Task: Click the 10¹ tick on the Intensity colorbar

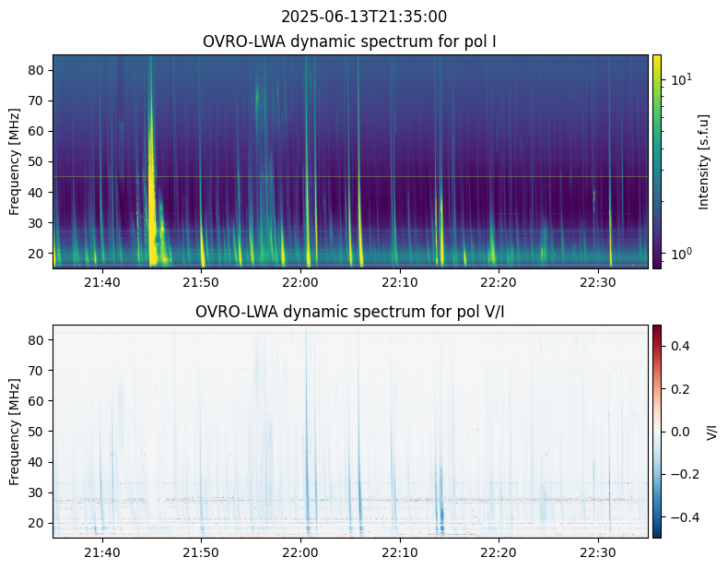Action: pos(680,80)
